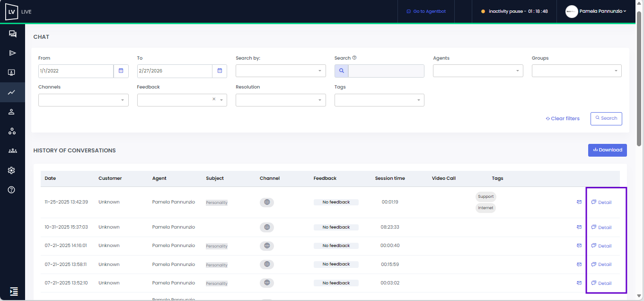This screenshot has width=644, height=301.
Task: Click web channel icon for 13:52:10 row
Action: tap(267, 283)
